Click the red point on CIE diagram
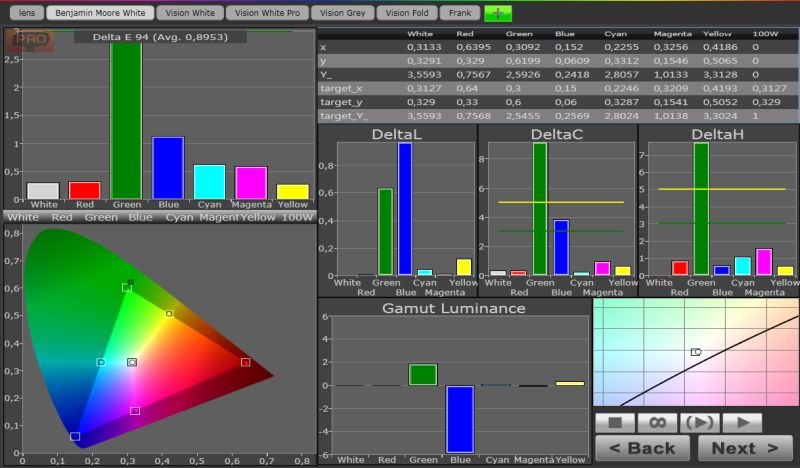Screen dimensions: 800x468 point(245,362)
